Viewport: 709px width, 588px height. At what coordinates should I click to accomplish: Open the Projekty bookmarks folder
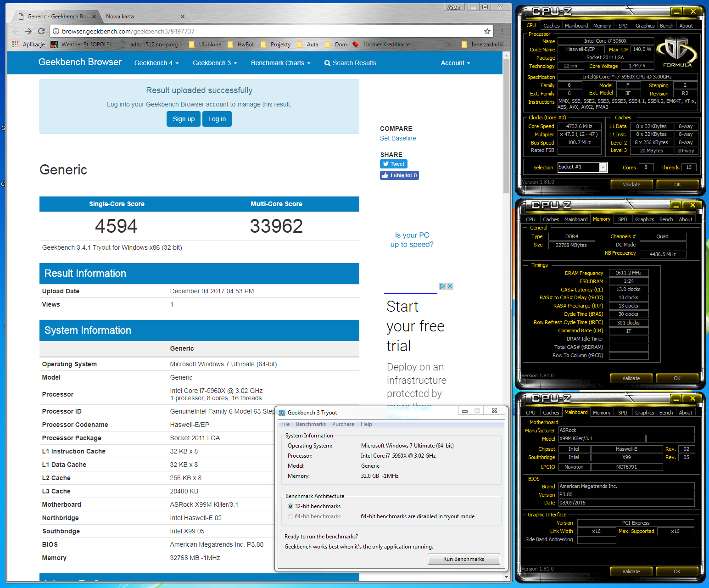click(275, 45)
